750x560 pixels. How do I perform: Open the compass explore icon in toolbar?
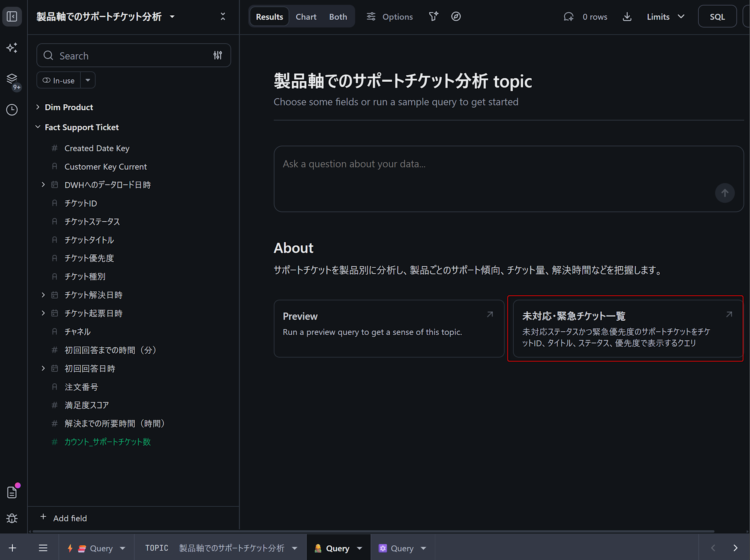tap(456, 17)
